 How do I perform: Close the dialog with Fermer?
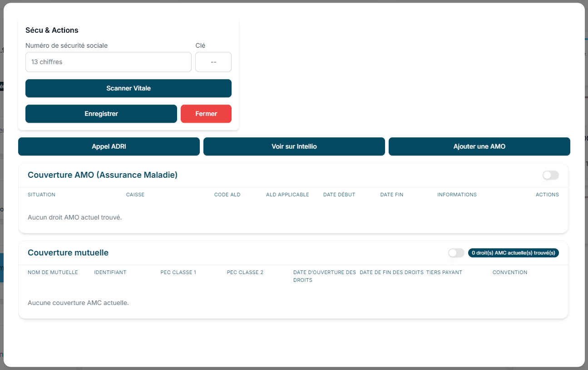point(206,114)
